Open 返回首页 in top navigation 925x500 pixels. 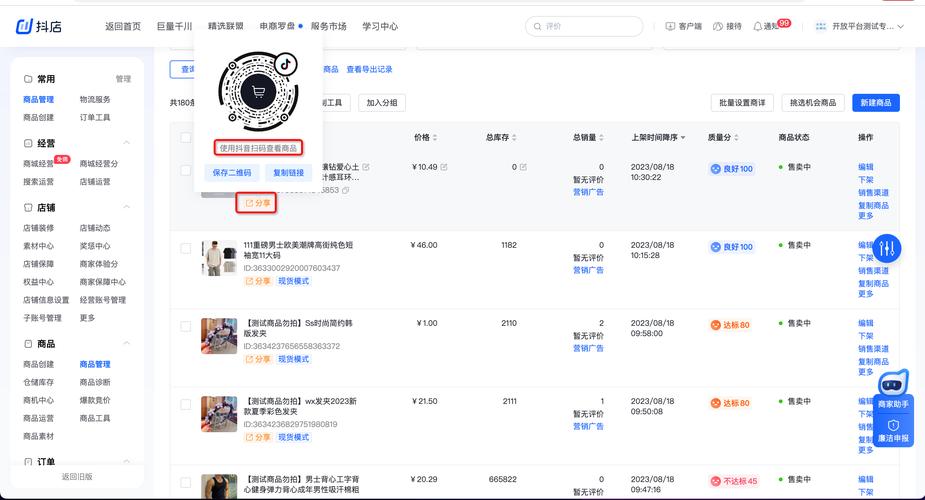[123, 27]
